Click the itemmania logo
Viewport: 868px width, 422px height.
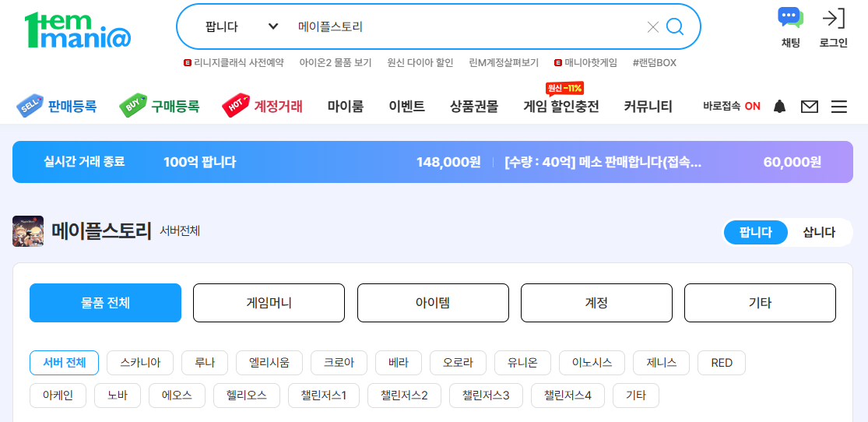tap(78, 30)
